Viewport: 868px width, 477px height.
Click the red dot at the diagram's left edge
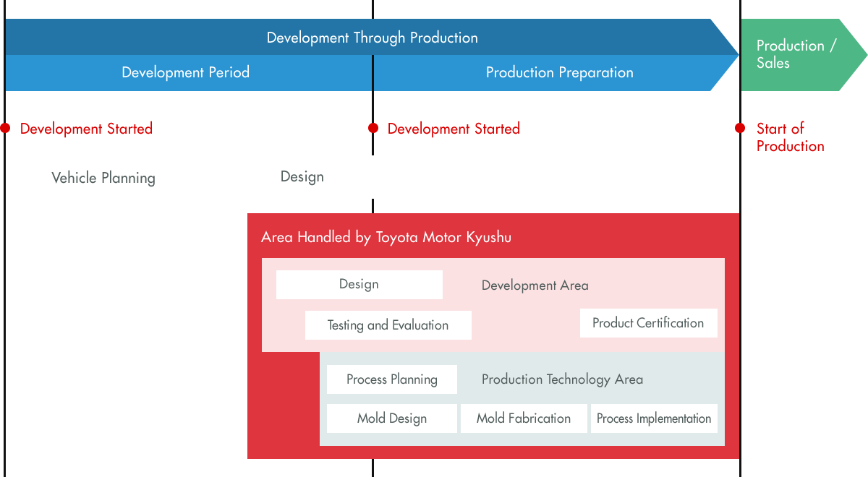(5, 128)
